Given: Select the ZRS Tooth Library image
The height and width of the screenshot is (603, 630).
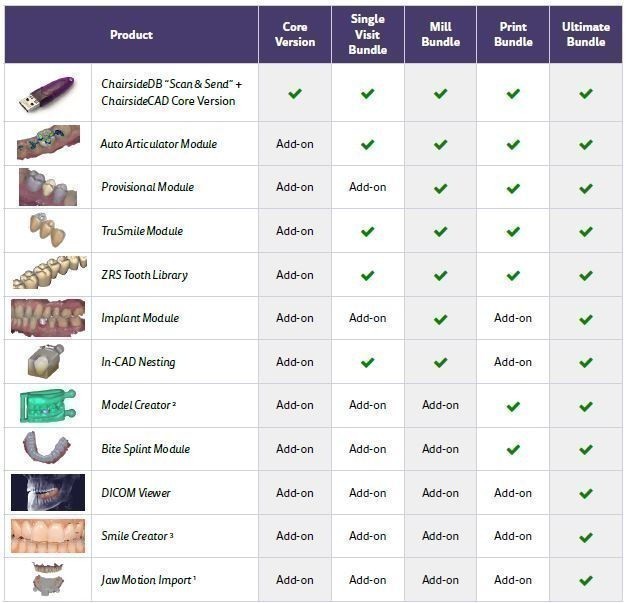Looking at the screenshot, I should tap(49, 273).
